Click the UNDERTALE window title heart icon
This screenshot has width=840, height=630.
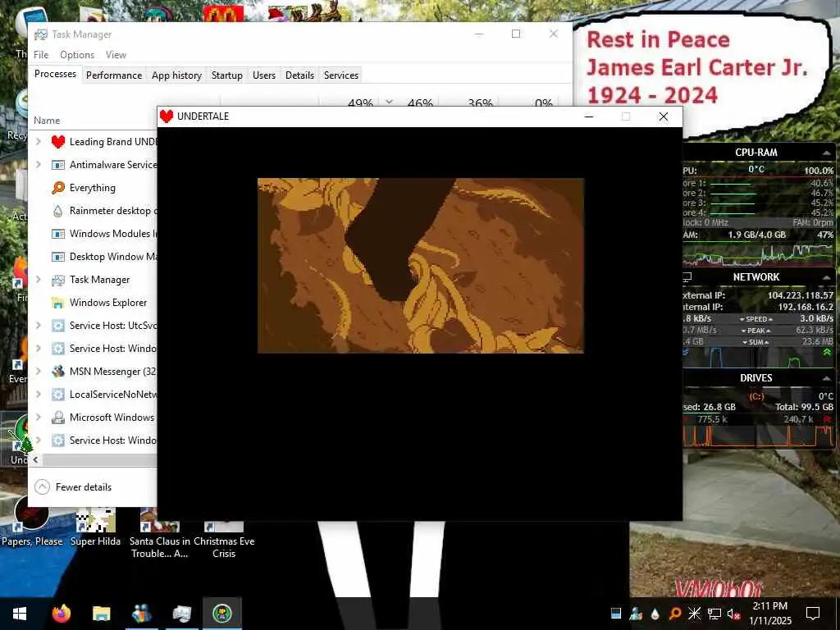[167, 116]
